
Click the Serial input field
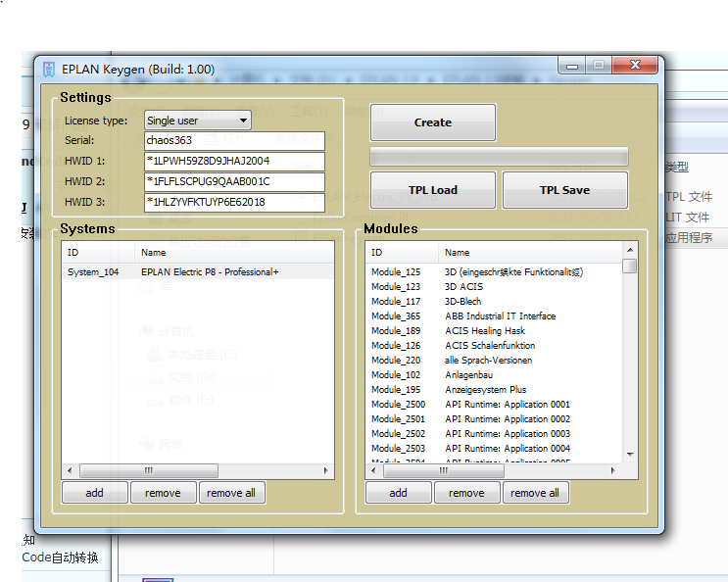click(x=234, y=141)
